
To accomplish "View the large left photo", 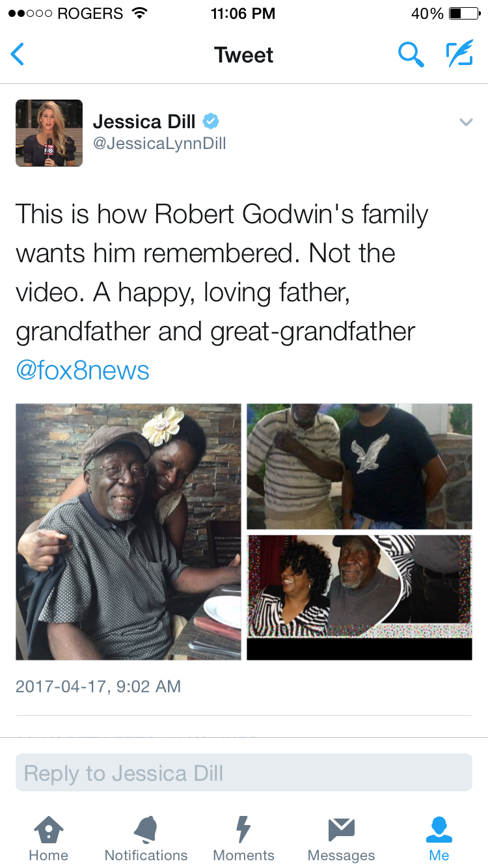I will point(128,532).
